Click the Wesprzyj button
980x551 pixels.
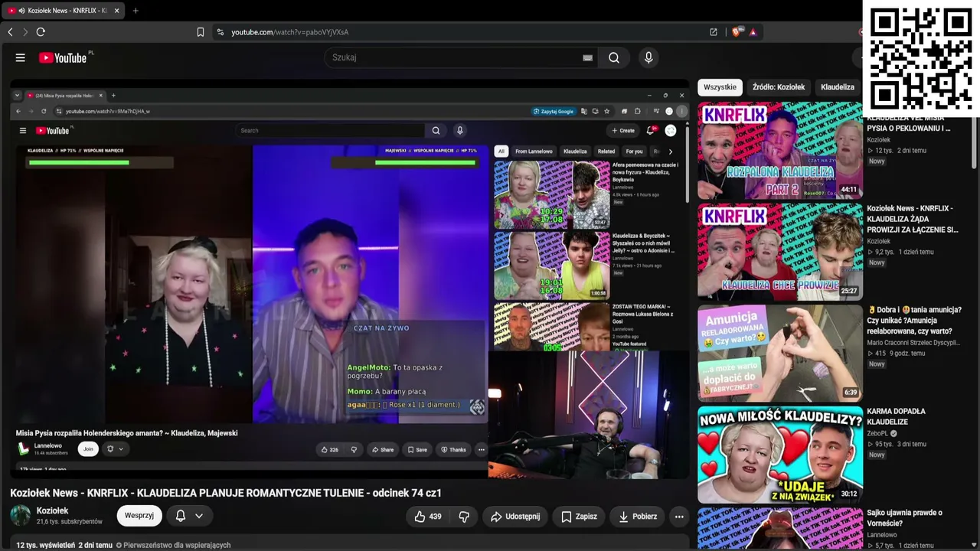(139, 516)
